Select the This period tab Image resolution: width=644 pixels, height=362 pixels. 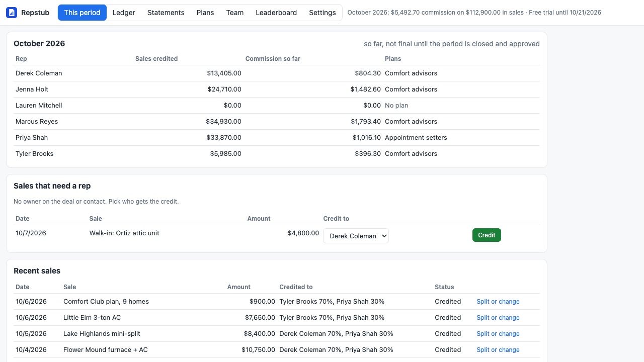[82, 13]
